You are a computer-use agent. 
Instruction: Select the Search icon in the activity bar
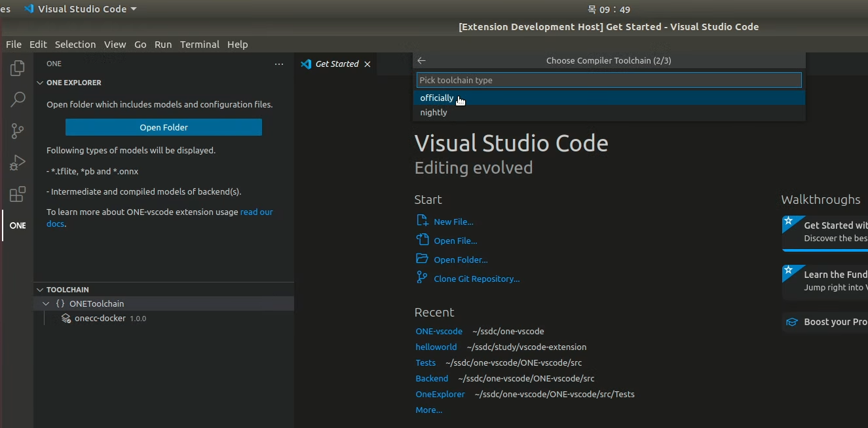(17, 99)
